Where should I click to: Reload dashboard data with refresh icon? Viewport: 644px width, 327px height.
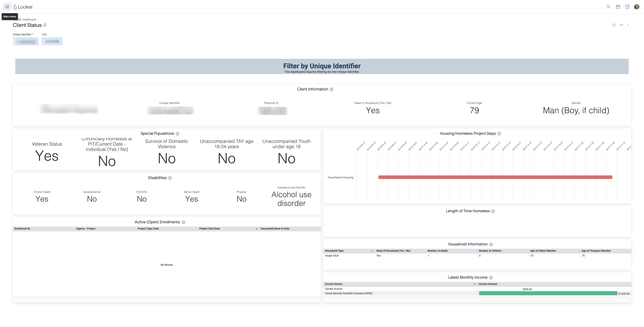coord(614,25)
